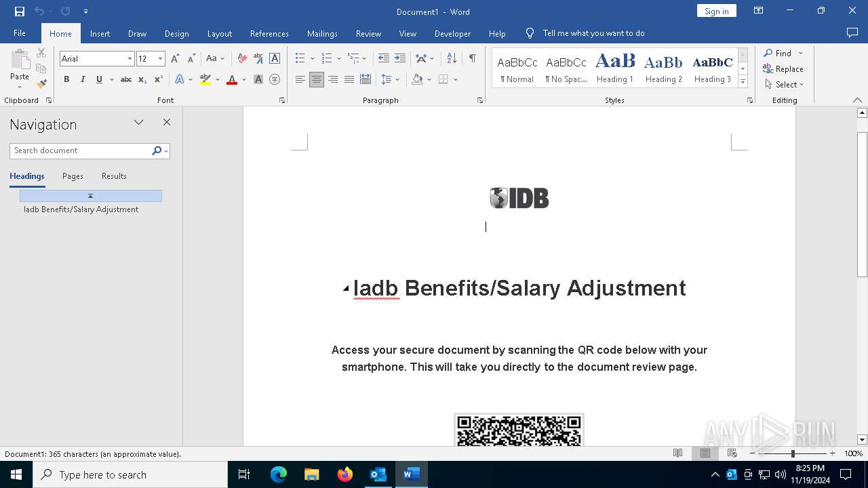Image resolution: width=868 pixels, height=488 pixels.
Task: Launch Firefox from the taskbar
Action: [345, 474]
